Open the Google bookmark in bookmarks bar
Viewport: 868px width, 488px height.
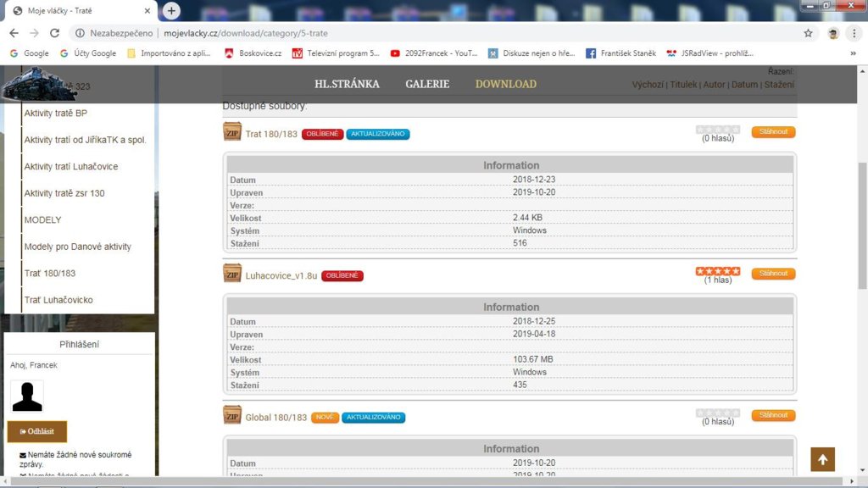(29, 53)
